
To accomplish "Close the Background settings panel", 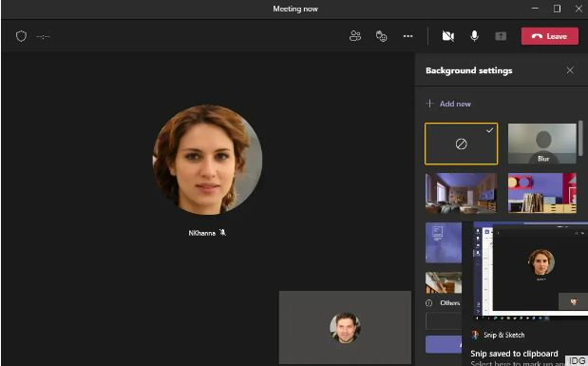I will coord(570,70).
